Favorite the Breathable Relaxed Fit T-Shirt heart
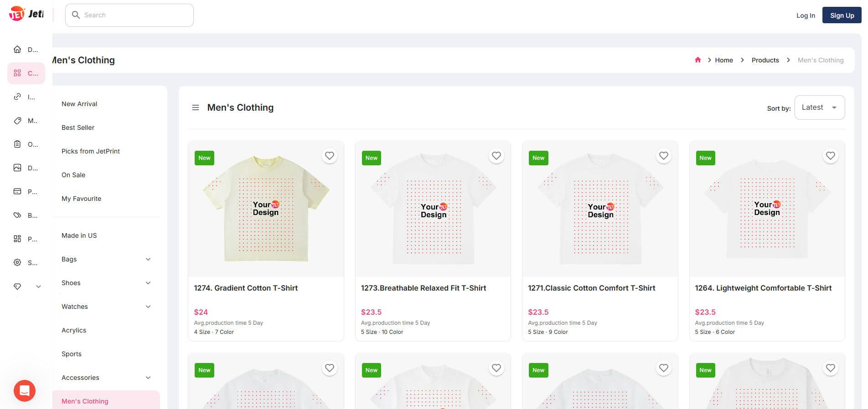This screenshot has width=868, height=409. [x=496, y=156]
